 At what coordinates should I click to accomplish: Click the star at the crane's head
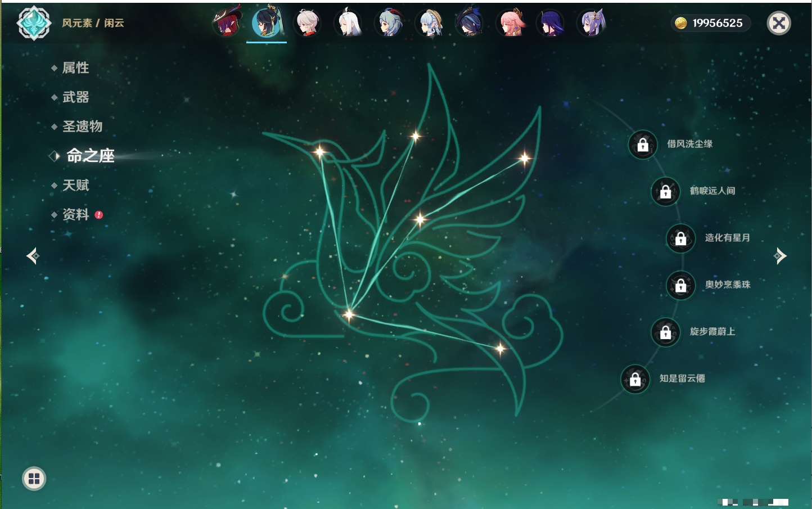pos(319,151)
